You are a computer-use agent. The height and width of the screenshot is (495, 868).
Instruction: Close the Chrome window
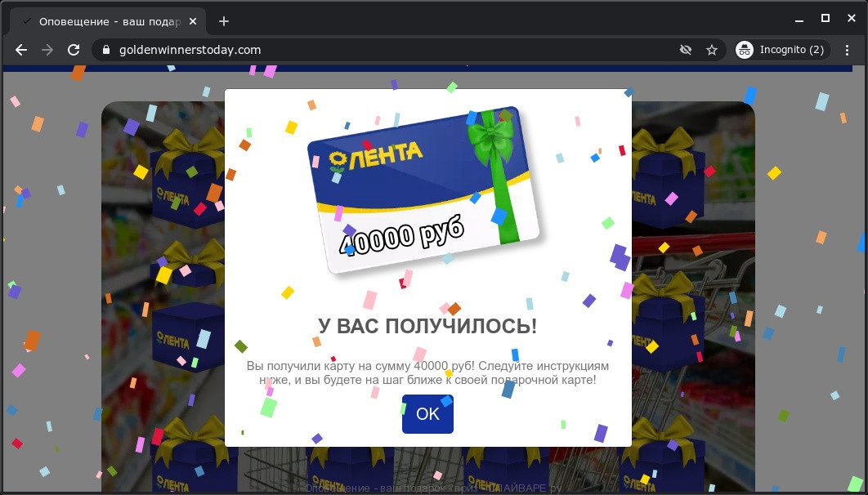click(x=852, y=19)
